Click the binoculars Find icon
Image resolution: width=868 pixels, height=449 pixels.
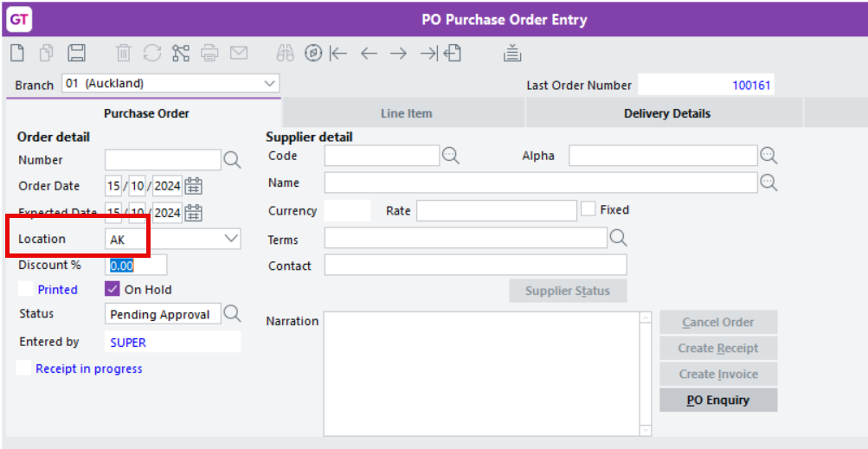tap(285, 53)
